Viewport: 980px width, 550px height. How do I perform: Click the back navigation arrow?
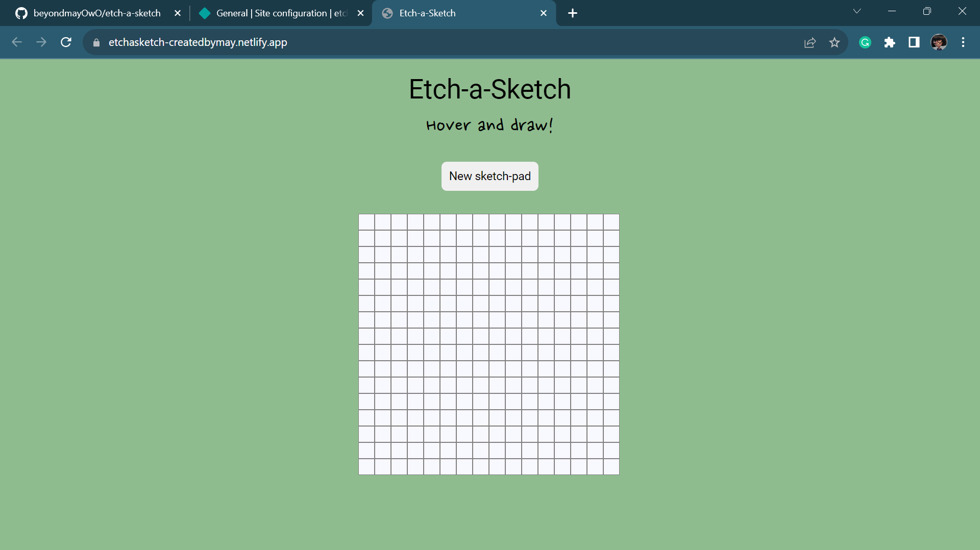pos(17,42)
